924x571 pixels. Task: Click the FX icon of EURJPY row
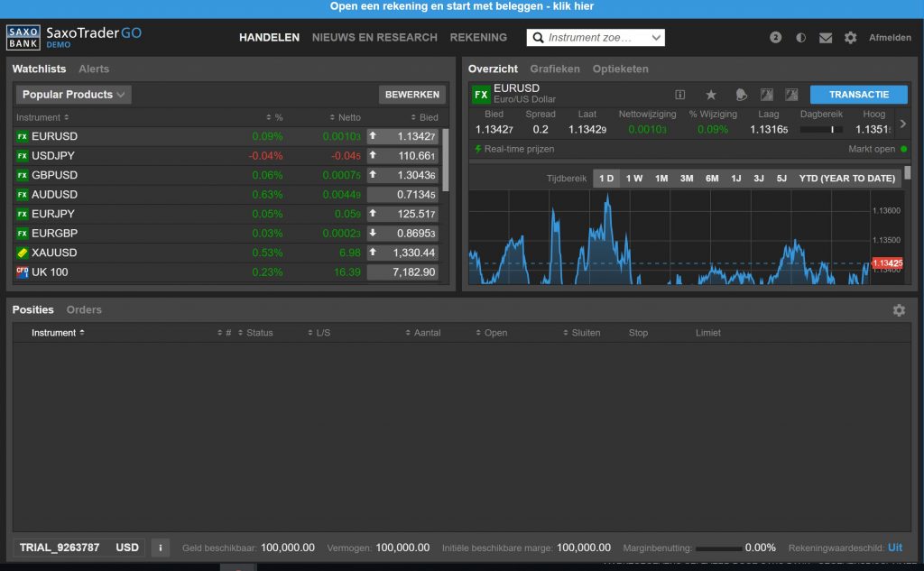[x=23, y=214]
